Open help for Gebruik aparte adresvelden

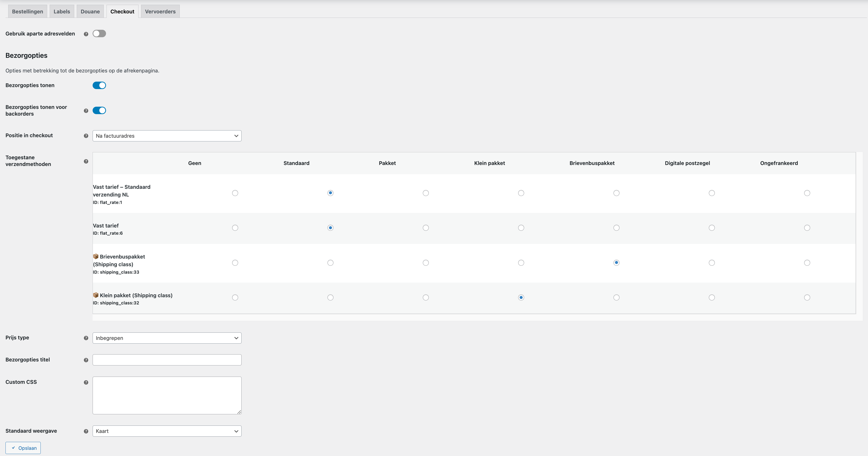click(x=86, y=34)
